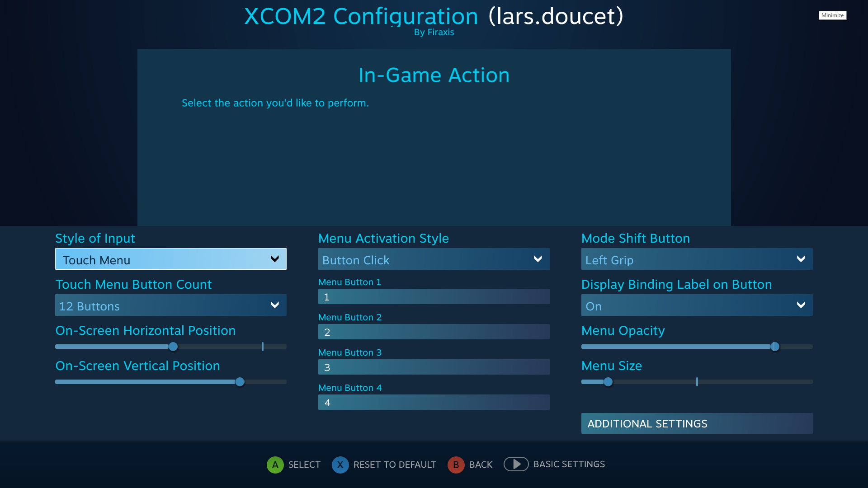
Task: Click the In-Game Action title area
Action: (434, 75)
